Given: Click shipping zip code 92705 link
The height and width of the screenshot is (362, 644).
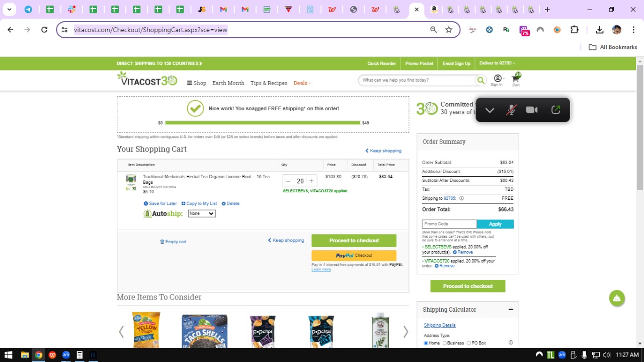Looking at the screenshot, I should pyautogui.click(x=449, y=198).
